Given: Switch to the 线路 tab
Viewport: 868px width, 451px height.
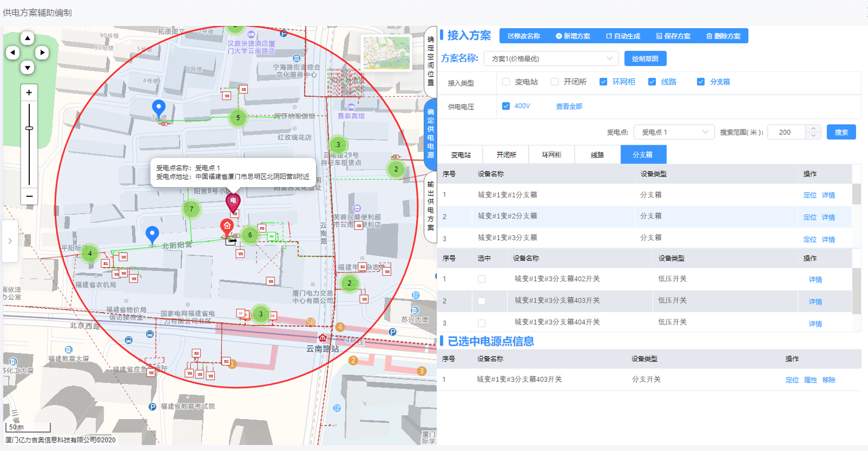Looking at the screenshot, I should (597, 155).
